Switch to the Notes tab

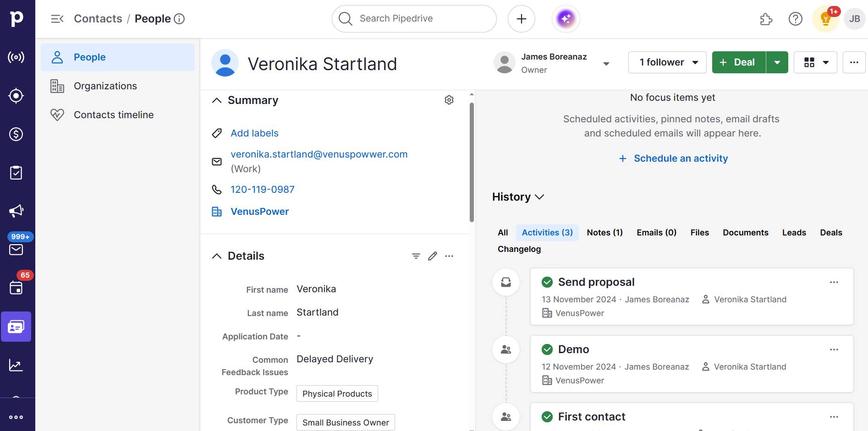point(604,232)
